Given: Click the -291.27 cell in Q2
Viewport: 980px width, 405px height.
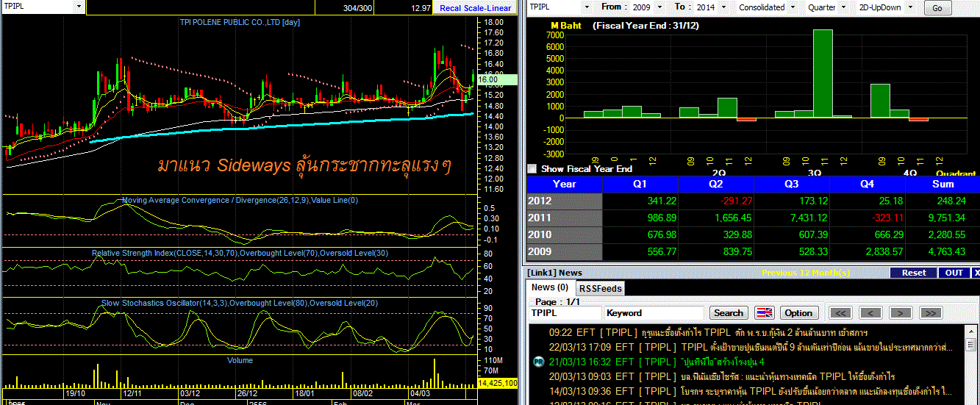Looking at the screenshot, I should [x=715, y=201].
